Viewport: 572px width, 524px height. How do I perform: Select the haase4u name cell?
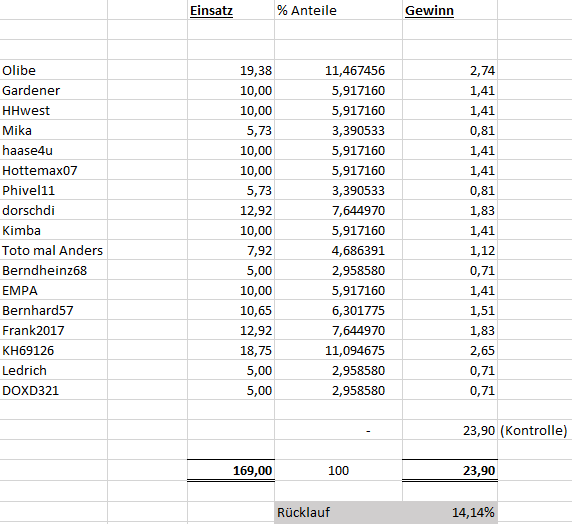click(x=54, y=150)
